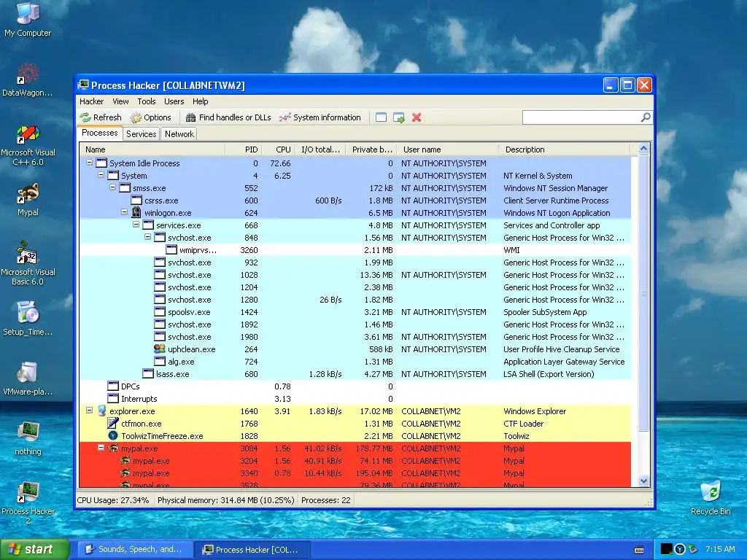Click the My Computer desktop icon
The width and height of the screenshot is (747, 560).
(x=28, y=20)
